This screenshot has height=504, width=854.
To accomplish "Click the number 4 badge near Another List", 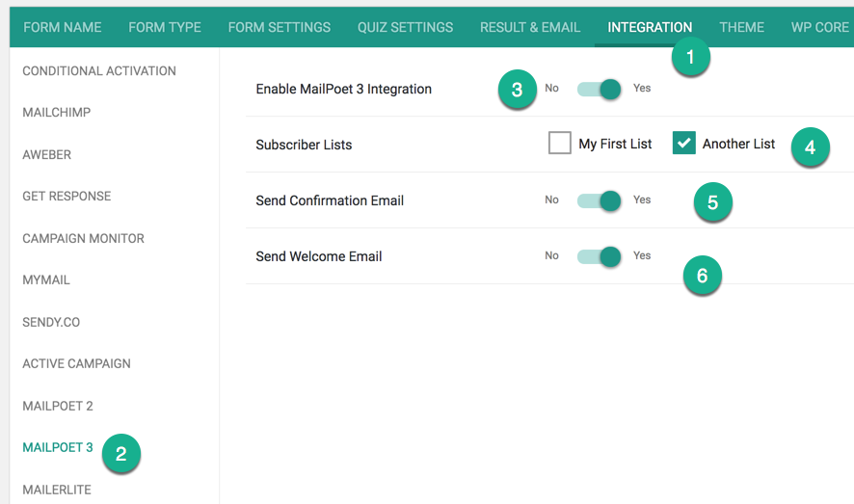I will click(x=811, y=146).
